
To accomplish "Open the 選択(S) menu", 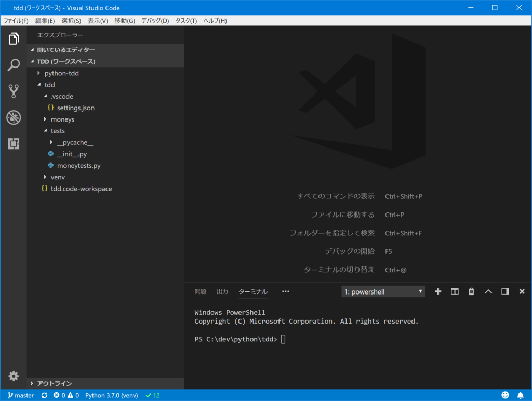I will 71,21.
